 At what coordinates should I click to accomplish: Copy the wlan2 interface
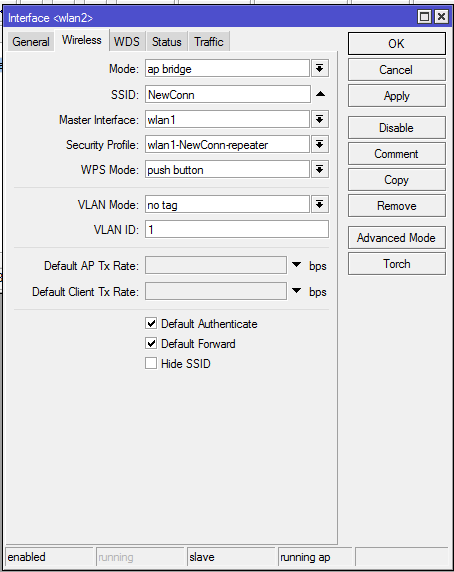pyautogui.click(x=396, y=179)
